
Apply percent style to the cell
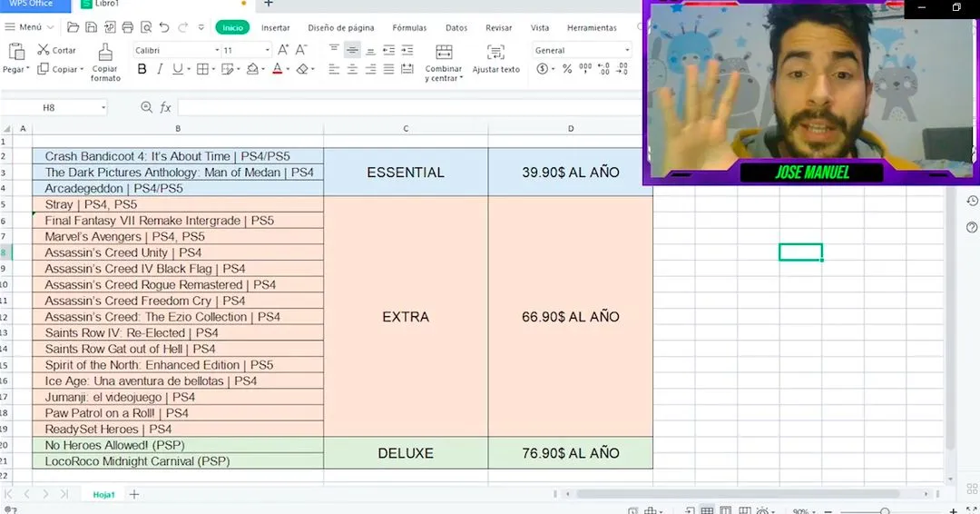[x=567, y=69]
